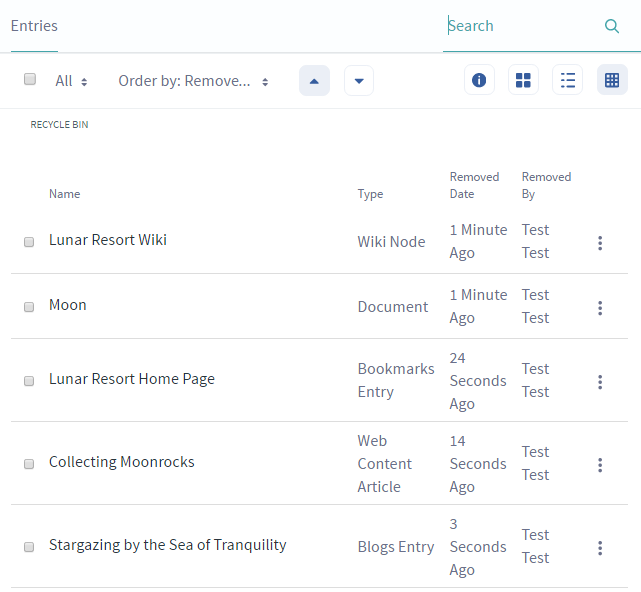Open actions menu for Stargazing blog entry
Screen dimensions: 641x592
(600, 548)
